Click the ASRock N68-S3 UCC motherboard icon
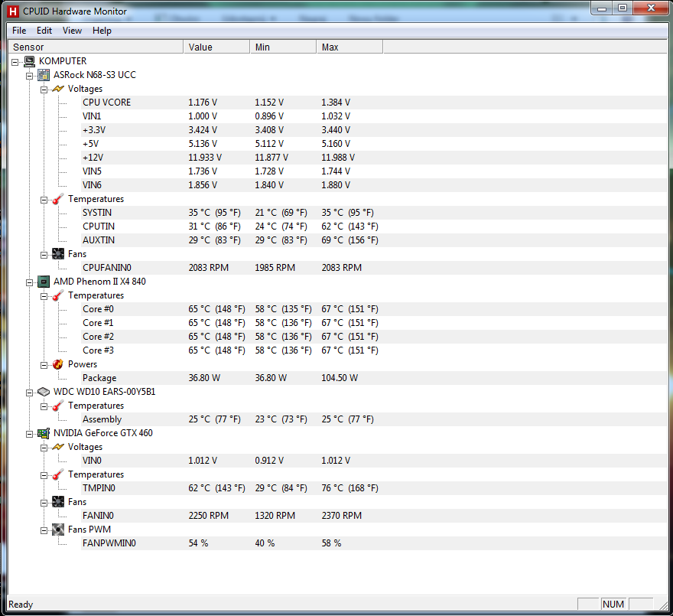Image resolution: width=673 pixels, height=616 pixels. 44,75
